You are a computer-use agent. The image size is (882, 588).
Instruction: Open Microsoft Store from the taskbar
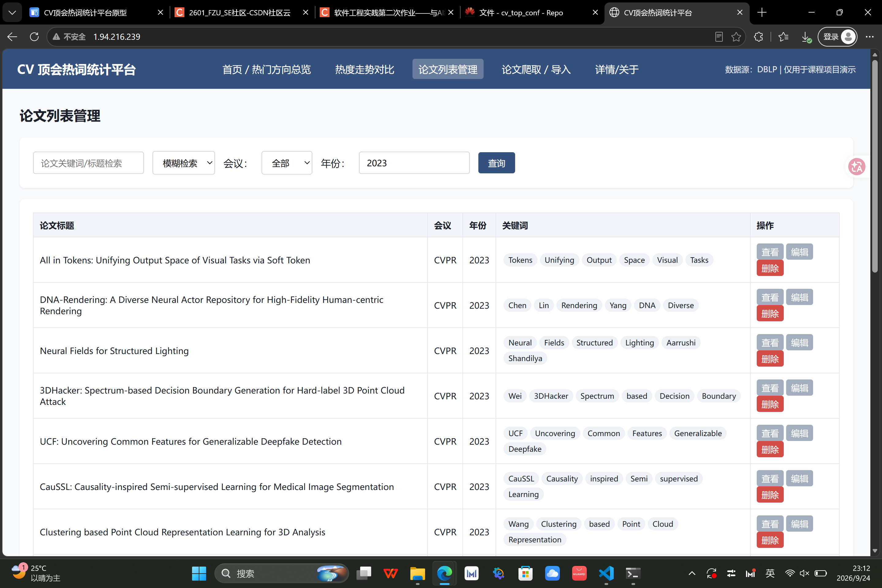point(526,573)
